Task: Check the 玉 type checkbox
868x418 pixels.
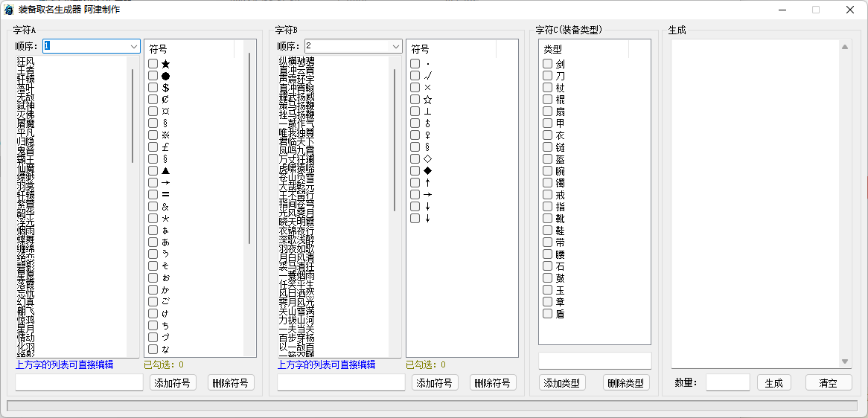Action: tap(547, 290)
